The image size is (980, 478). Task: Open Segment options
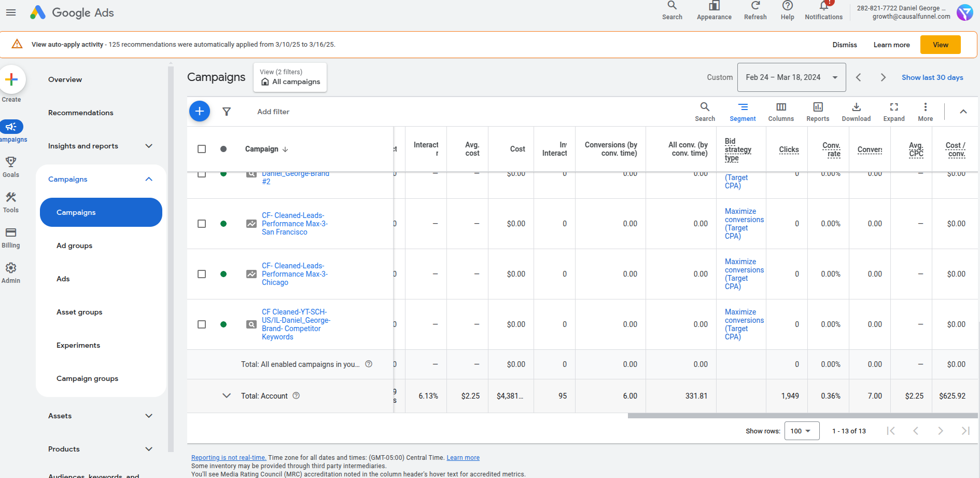click(743, 112)
